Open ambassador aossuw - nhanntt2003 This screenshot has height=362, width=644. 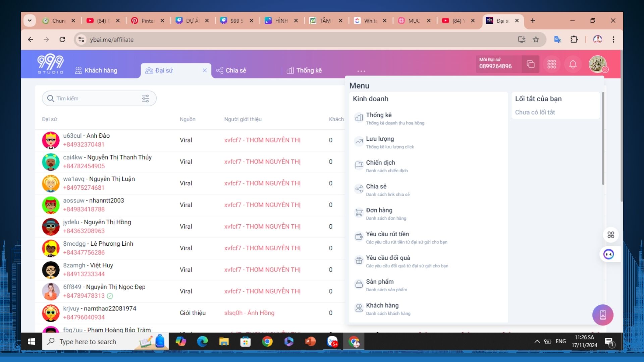click(94, 200)
